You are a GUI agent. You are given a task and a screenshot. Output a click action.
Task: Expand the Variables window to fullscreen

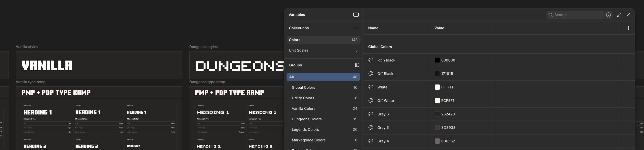point(619,15)
